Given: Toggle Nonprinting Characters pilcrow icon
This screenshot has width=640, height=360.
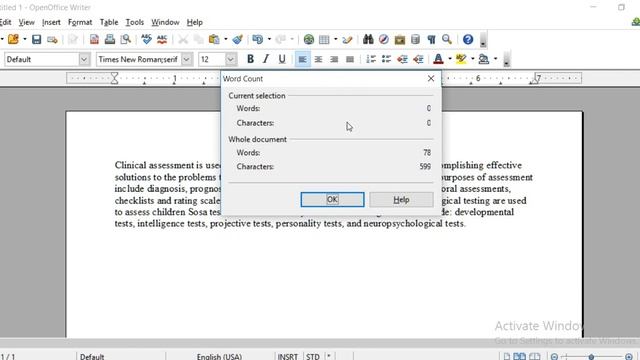Looking at the screenshot, I should click(x=431, y=39).
